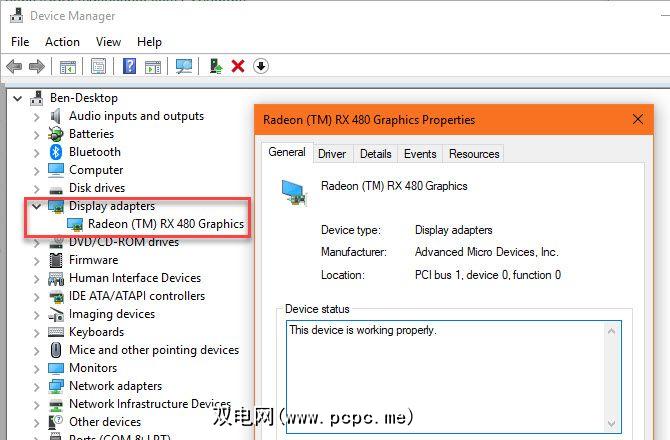
Task: Select Radeon (TM) RX 480 Graphics tree entry
Action: pos(166,224)
